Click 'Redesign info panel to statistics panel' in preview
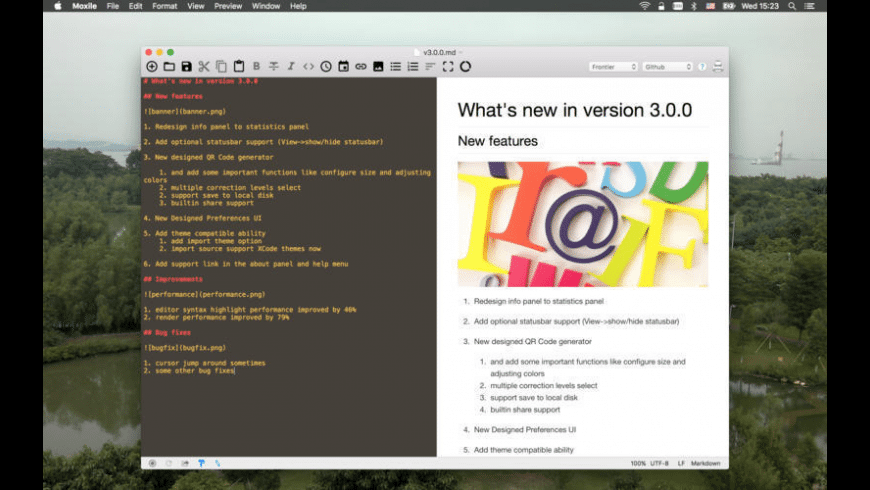The width and height of the screenshot is (870, 490). coord(539,301)
